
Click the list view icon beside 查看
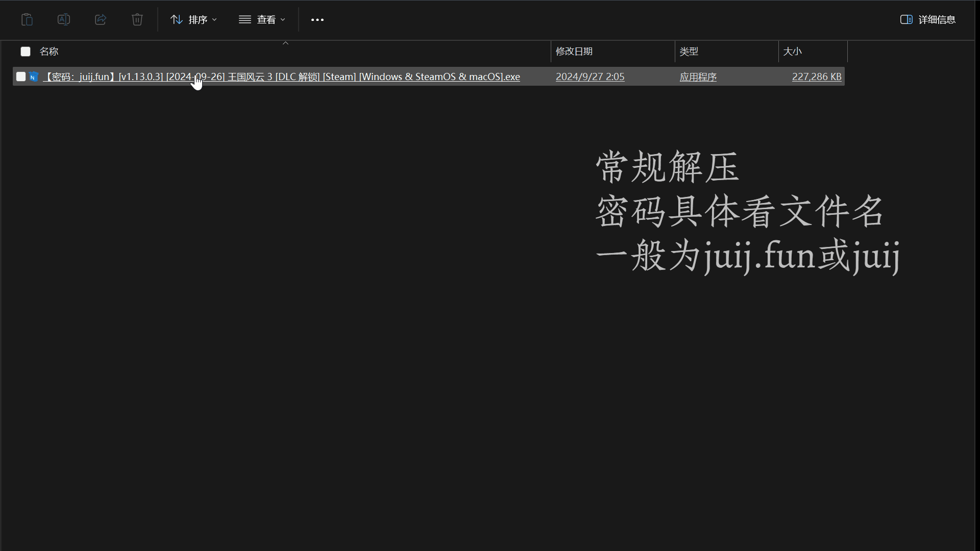tap(244, 19)
